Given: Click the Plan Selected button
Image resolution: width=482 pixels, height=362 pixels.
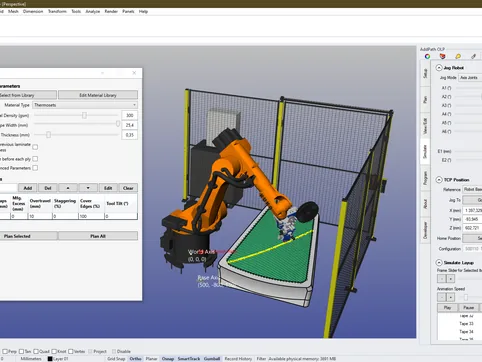Looking at the screenshot, I should tap(28, 236).
